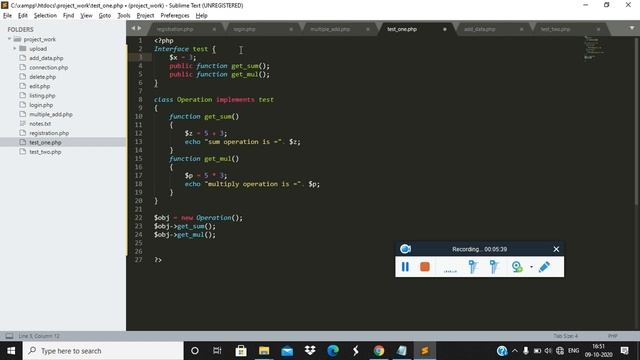Open registration.php in sidebar

coord(49,133)
